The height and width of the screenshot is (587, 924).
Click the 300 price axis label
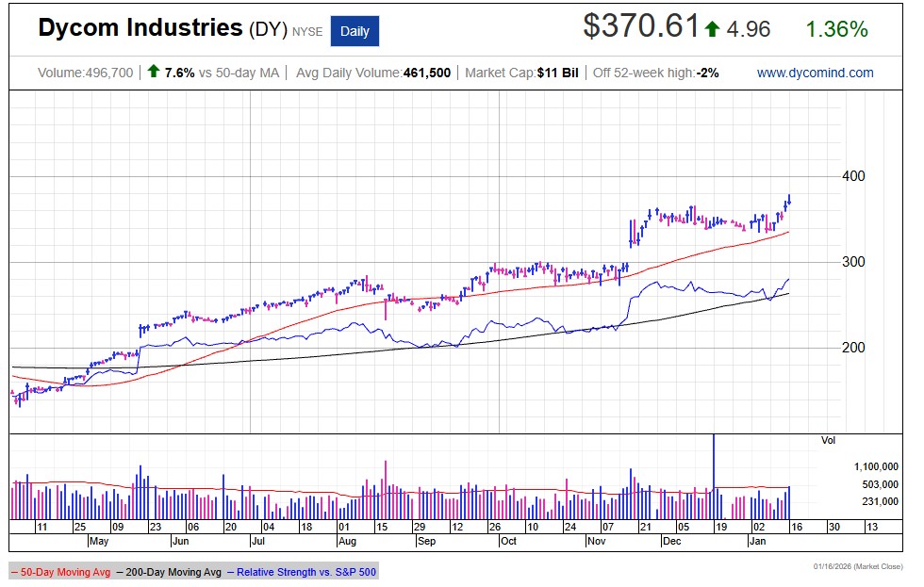[x=853, y=262]
